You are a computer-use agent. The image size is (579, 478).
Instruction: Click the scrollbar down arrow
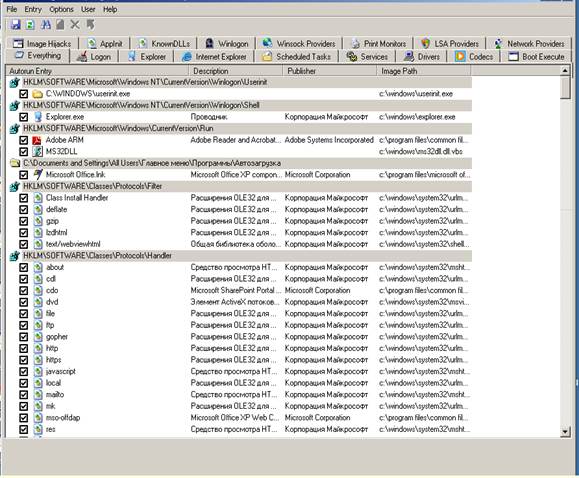coord(565,431)
